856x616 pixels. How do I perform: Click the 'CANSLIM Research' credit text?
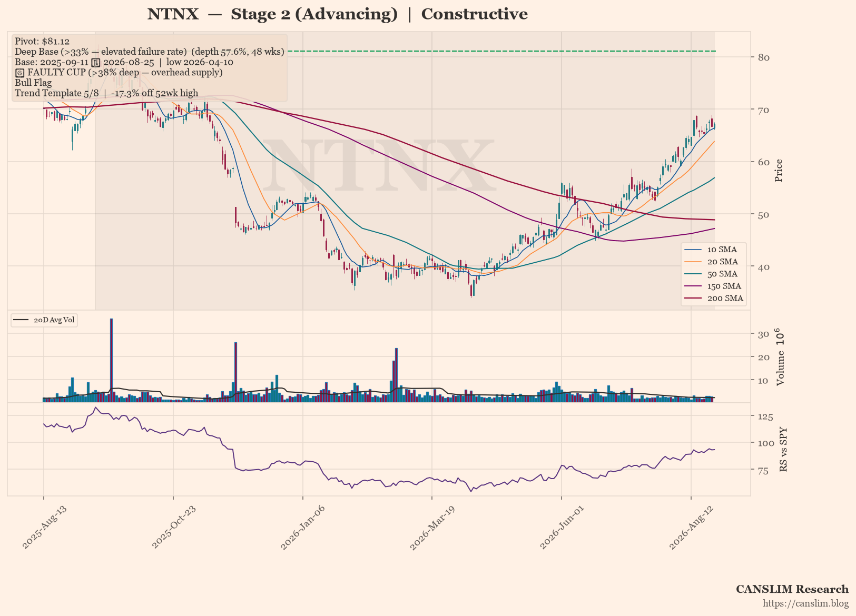(792, 589)
